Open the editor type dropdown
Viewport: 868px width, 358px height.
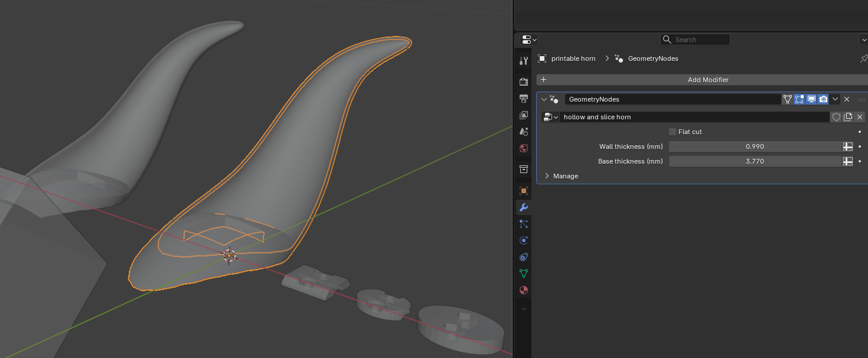[529, 40]
